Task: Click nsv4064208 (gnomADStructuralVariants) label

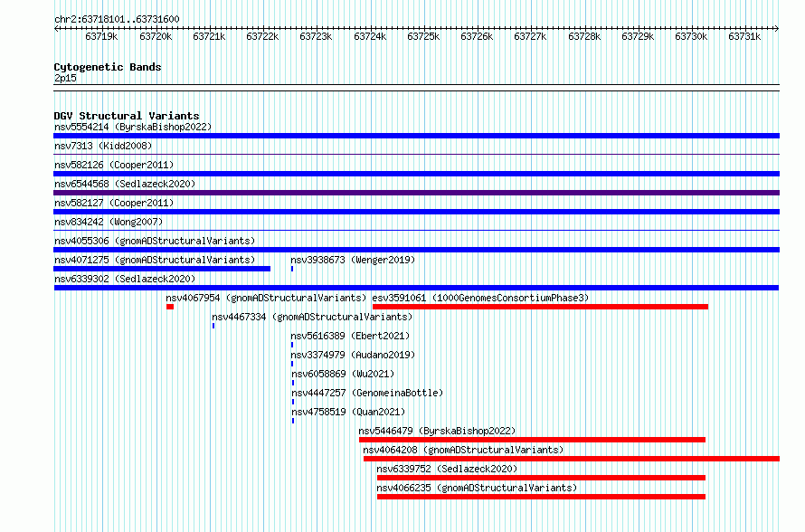Action: [x=463, y=450]
